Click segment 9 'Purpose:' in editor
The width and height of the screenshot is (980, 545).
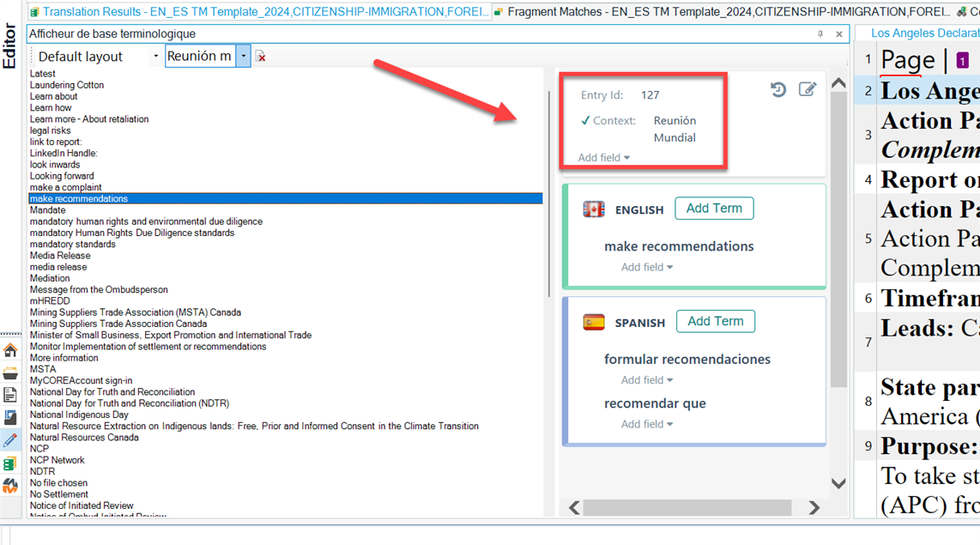[929, 446]
